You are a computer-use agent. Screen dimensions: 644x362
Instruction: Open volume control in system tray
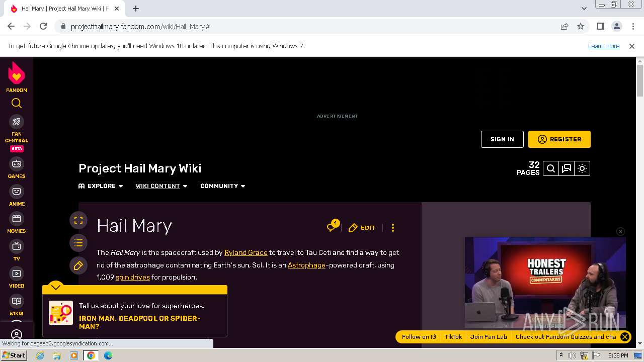tap(572, 355)
